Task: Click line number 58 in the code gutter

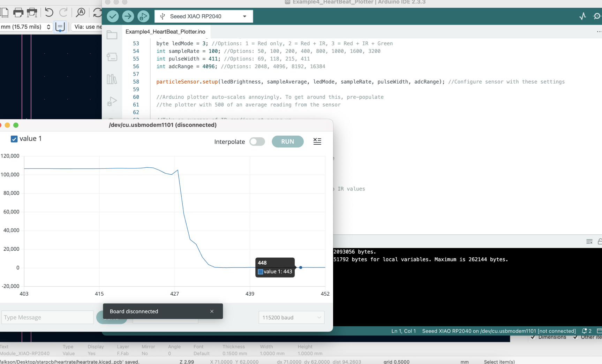Action: pos(136,82)
